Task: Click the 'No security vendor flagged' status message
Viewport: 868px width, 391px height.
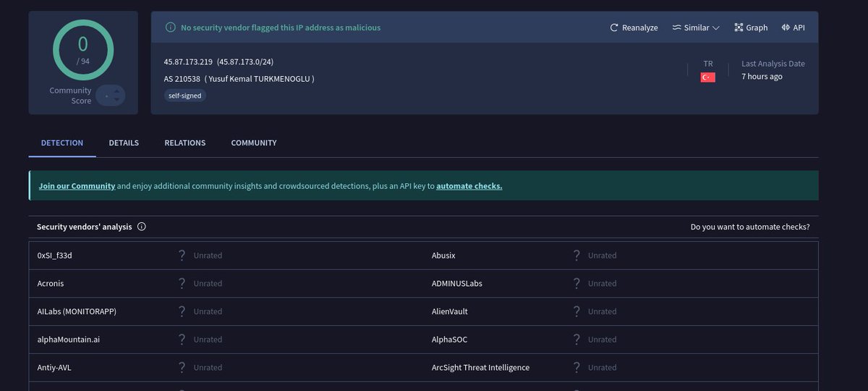Action: [x=281, y=28]
